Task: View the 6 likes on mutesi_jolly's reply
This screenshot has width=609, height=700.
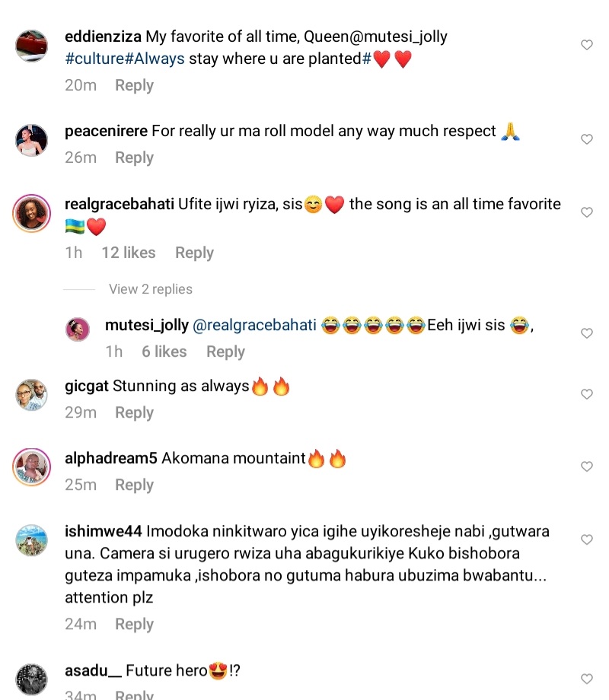Action: (164, 352)
